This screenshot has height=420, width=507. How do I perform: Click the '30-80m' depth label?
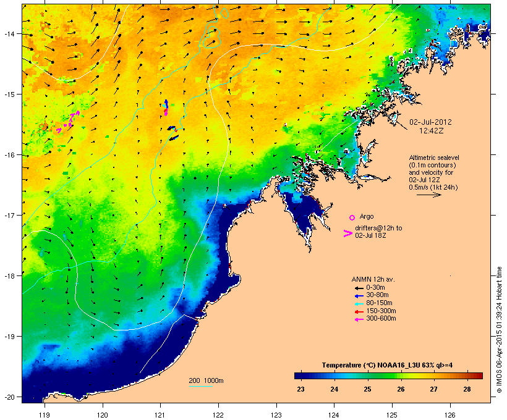[x=377, y=295]
